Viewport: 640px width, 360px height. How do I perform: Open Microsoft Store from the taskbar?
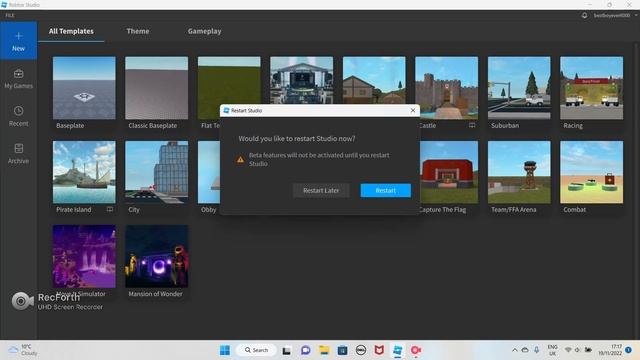(342, 350)
